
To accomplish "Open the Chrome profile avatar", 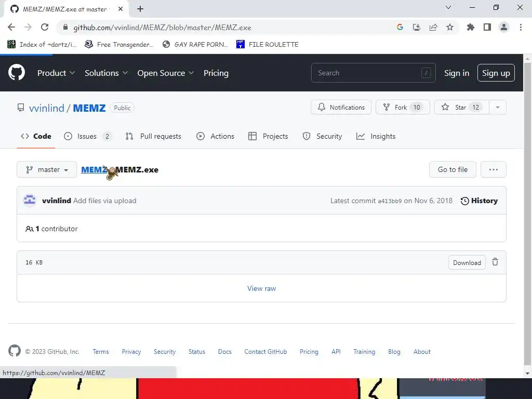I will coord(504,27).
